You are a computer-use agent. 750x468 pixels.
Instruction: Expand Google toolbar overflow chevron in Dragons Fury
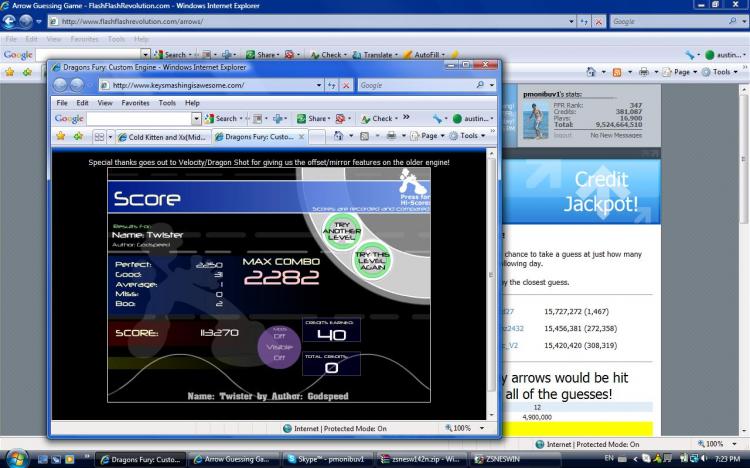pos(406,117)
